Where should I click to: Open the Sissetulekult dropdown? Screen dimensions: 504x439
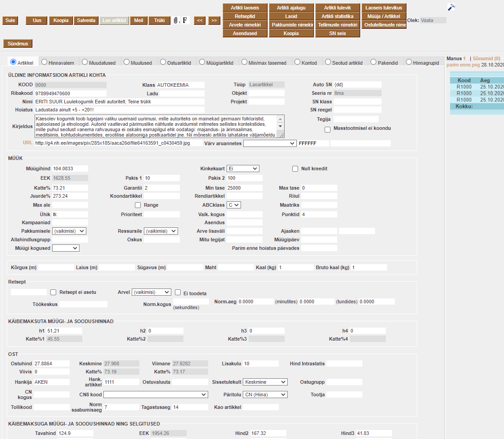click(x=265, y=382)
